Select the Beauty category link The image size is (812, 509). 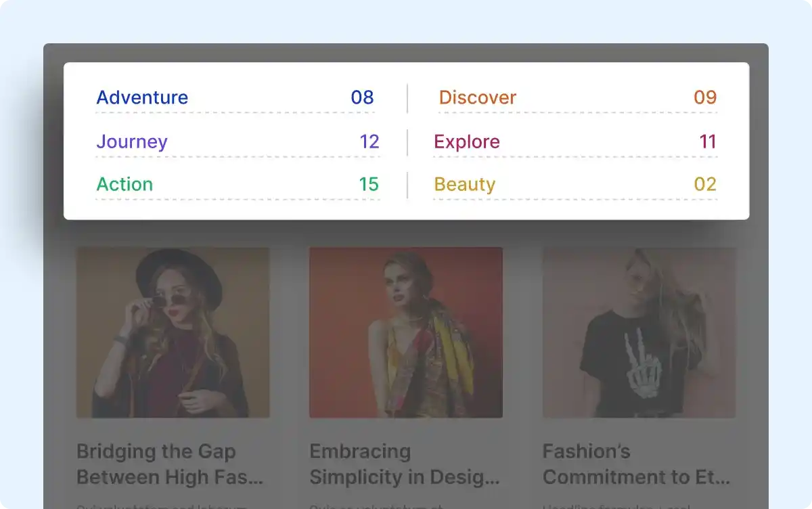coord(465,185)
